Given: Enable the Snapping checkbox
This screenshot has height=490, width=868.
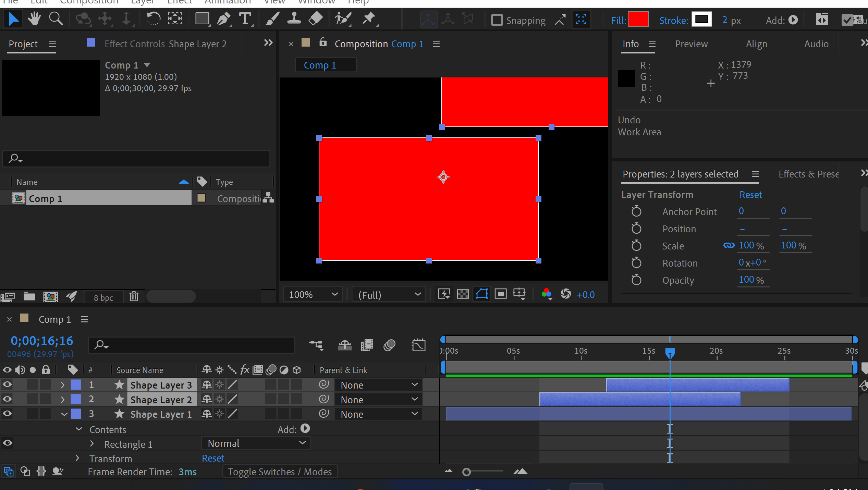Looking at the screenshot, I should click(497, 20).
